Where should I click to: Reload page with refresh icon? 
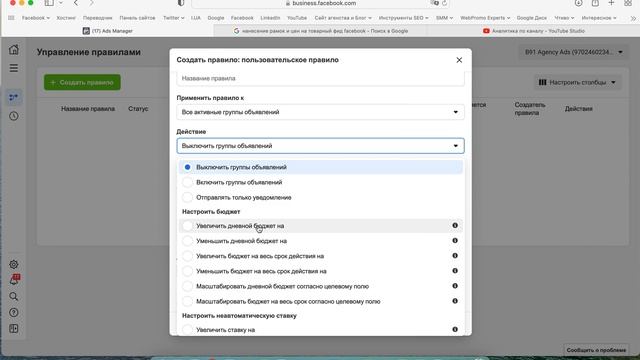[x=444, y=3]
